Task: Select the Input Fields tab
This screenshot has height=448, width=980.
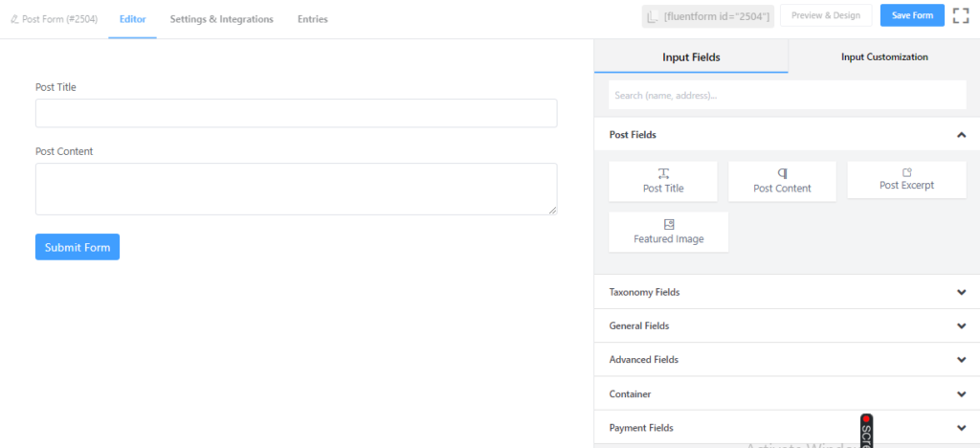Action: (691, 56)
